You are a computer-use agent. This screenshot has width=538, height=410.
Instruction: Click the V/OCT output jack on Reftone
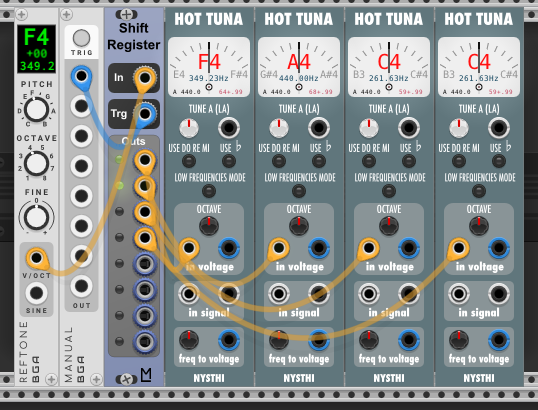pyautogui.click(x=36, y=258)
